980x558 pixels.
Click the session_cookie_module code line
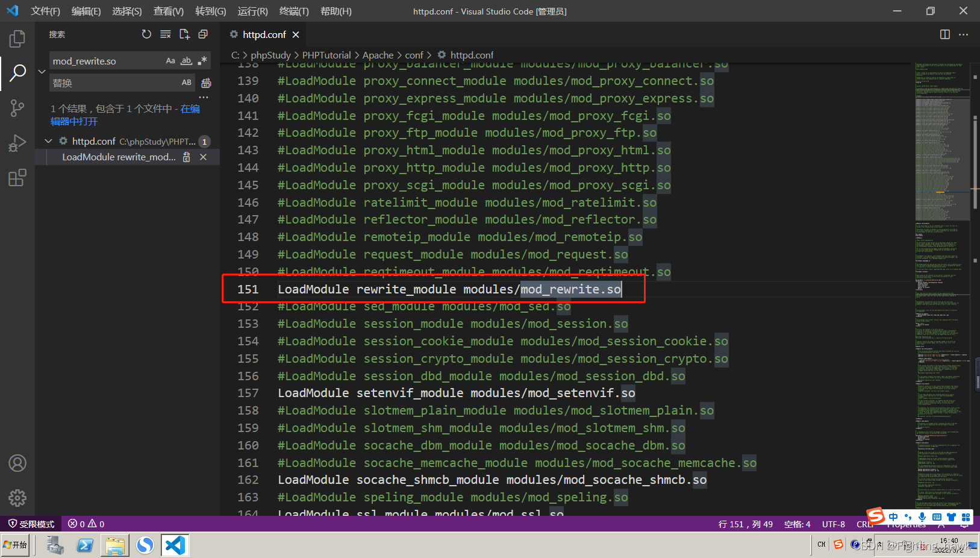click(502, 341)
